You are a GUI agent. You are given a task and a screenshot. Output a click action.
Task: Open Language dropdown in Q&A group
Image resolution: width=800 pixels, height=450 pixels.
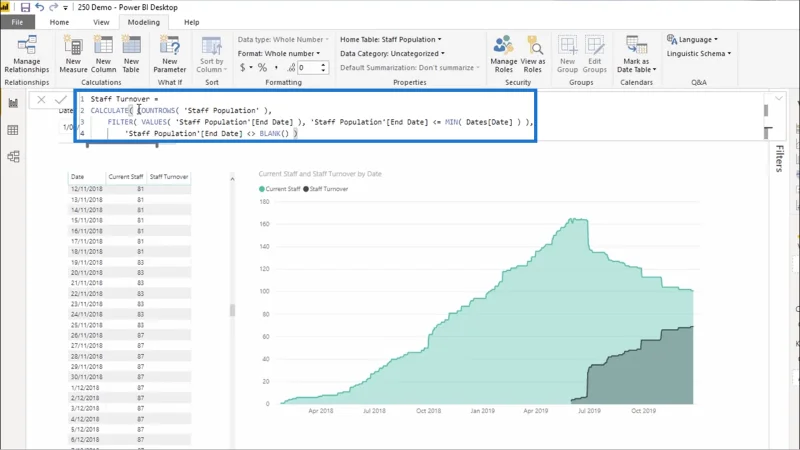click(692, 39)
